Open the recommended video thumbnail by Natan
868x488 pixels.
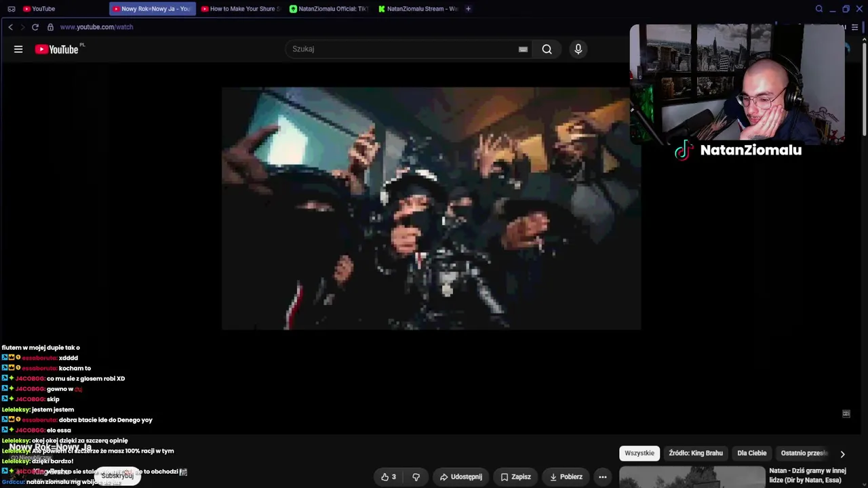[692, 477]
